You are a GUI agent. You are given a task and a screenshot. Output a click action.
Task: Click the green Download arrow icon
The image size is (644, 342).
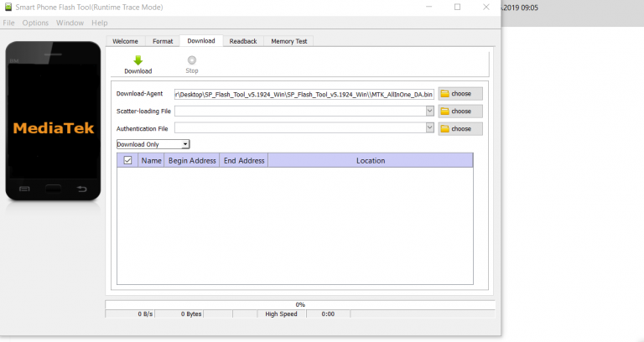(138, 60)
